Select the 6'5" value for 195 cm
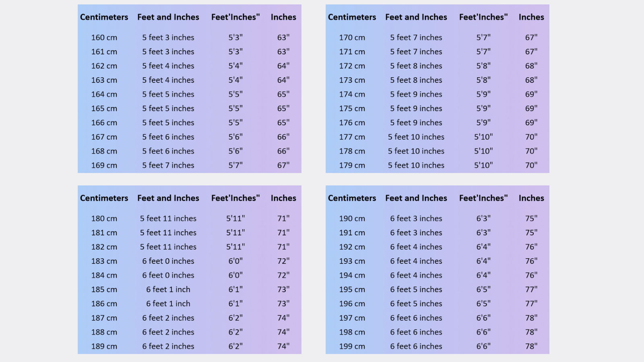 [x=483, y=289]
